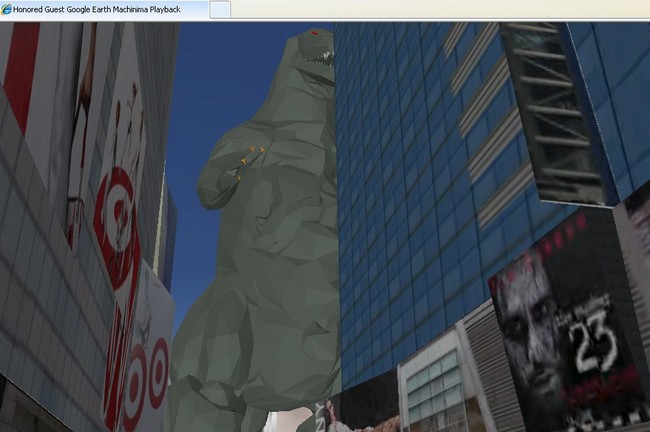Click the large Target bullseye logo on the building
Screen dimensions: 650x432
[118, 226]
